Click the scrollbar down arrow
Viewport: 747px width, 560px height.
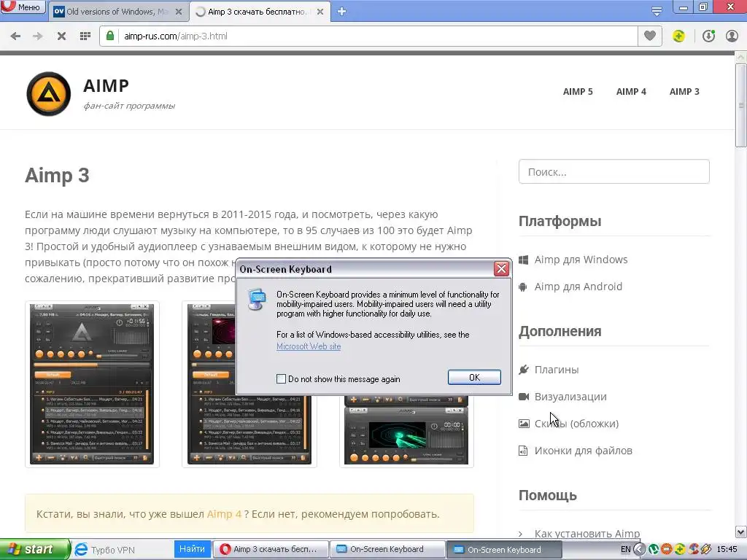tap(741, 532)
